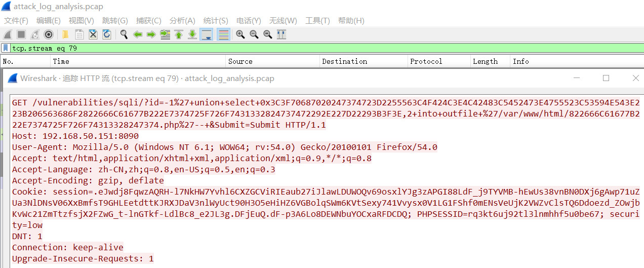
Task: Click the attack_log_analysis.pcap main title icon
Action: coord(6,6)
